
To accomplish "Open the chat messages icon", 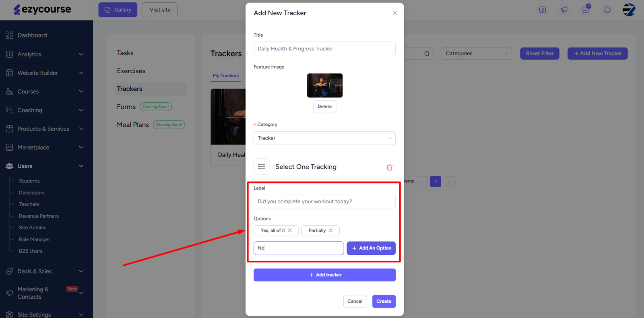I will [x=586, y=10].
